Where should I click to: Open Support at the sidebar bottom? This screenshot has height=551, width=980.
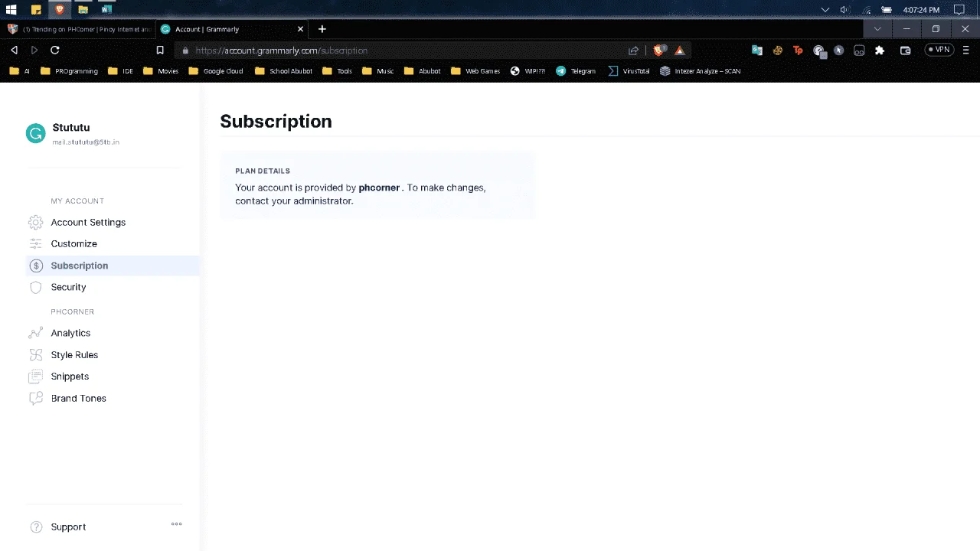[x=68, y=527]
